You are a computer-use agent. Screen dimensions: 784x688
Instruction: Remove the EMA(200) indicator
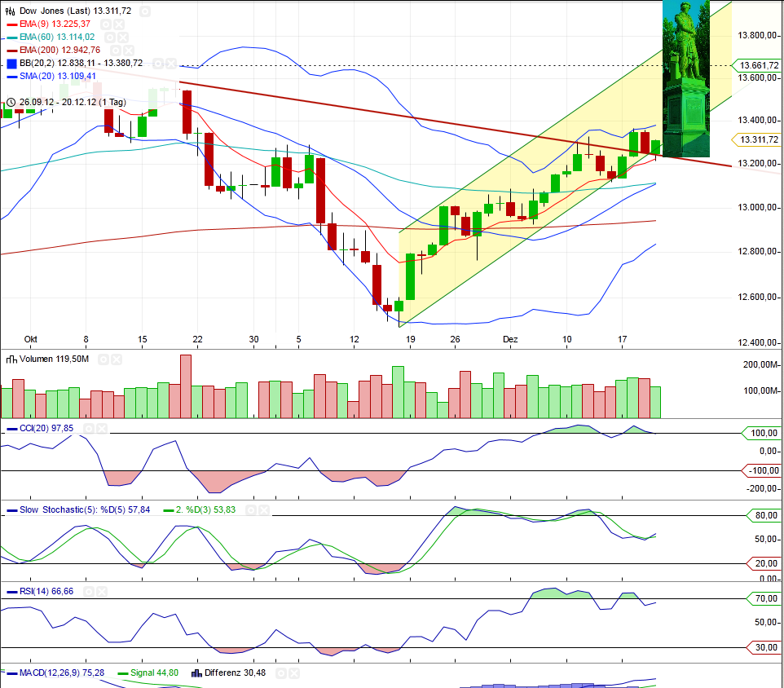[129, 50]
